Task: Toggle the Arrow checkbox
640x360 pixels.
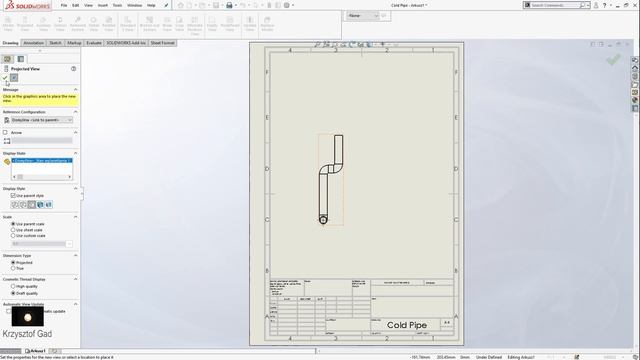Action: tap(5, 132)
